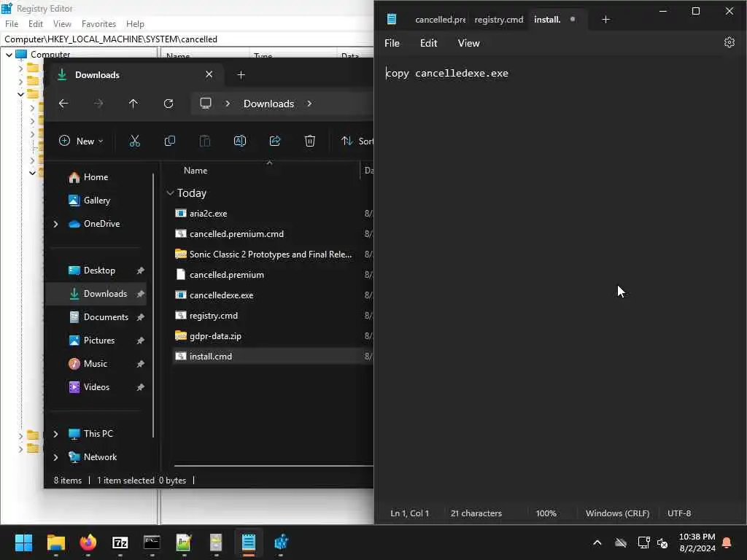Expand This PC in navigation pane
Screen dimensions: 747x560
point(55,434)
